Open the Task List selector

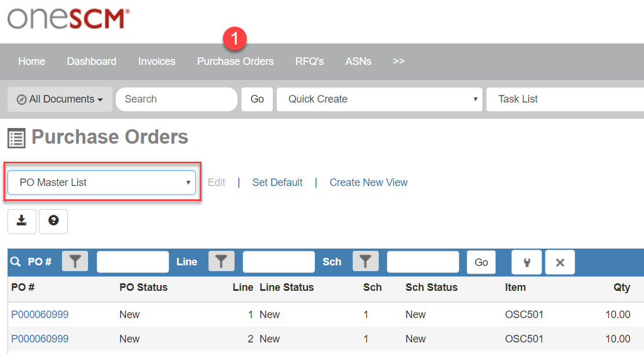[565, 99]
